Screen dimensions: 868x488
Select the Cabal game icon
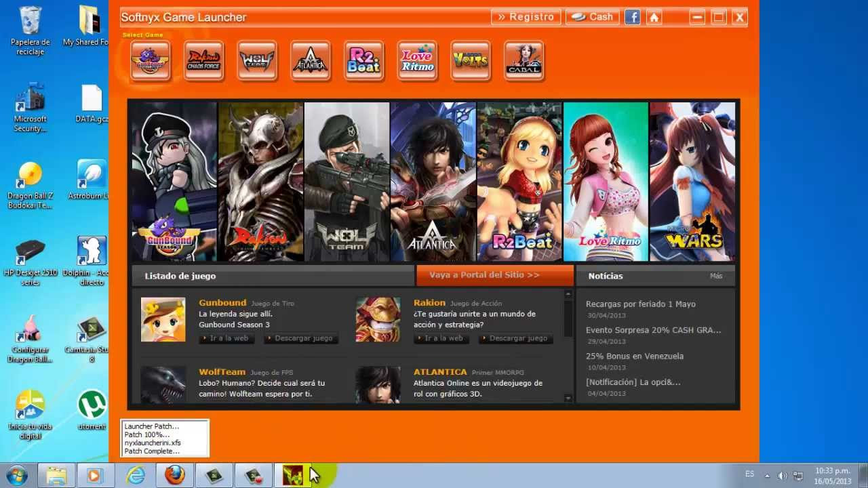pos(524,61)
